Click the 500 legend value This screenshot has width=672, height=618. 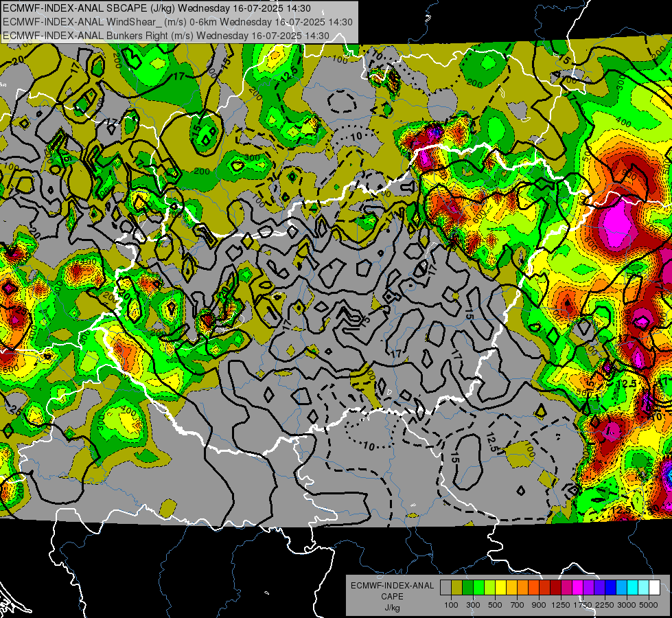[495, 605]
